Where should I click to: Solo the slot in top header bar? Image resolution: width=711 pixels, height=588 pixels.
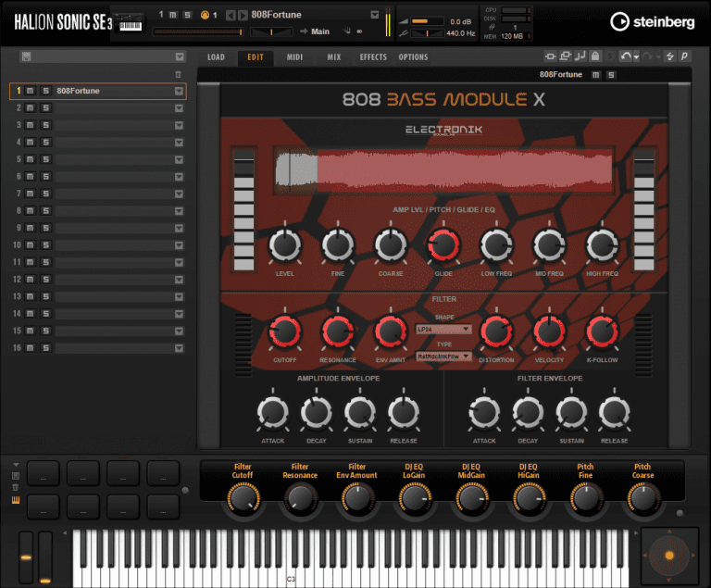187,15
